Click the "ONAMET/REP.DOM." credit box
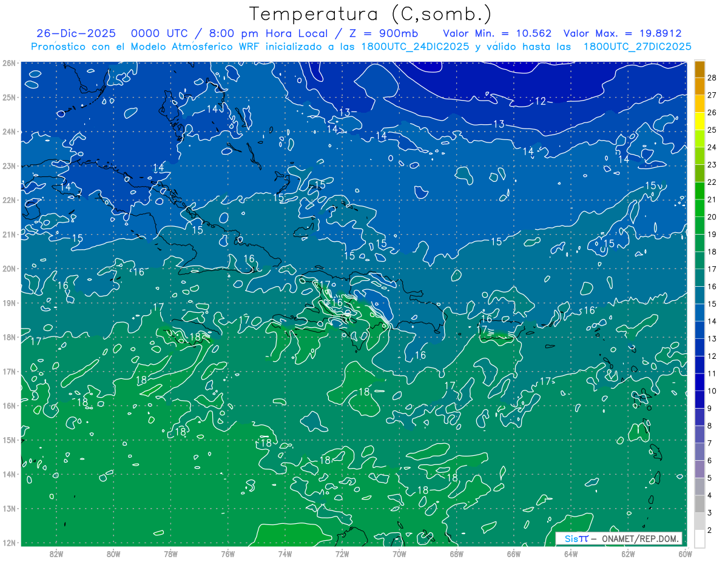Screen dimensions: 728x562 [x=619, y=538]
